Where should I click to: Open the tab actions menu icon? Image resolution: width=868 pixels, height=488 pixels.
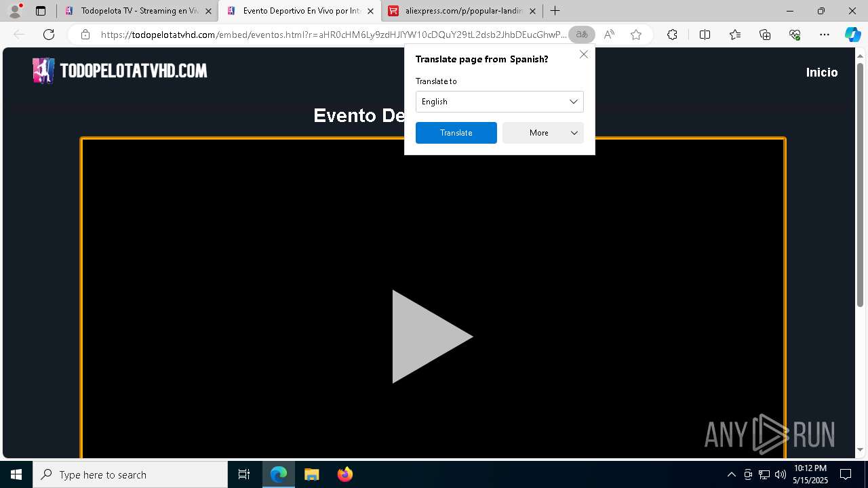click(41, 11)
